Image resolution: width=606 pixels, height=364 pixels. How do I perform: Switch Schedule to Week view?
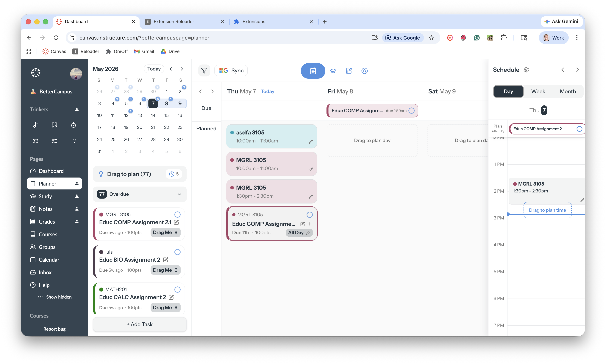(x=538, y=91)
